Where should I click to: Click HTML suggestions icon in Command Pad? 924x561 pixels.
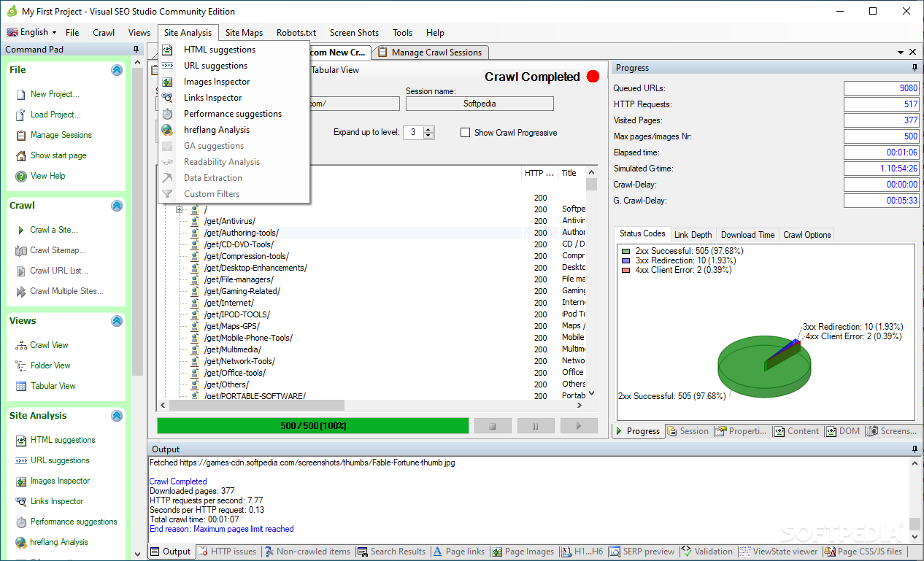point(21,440)
